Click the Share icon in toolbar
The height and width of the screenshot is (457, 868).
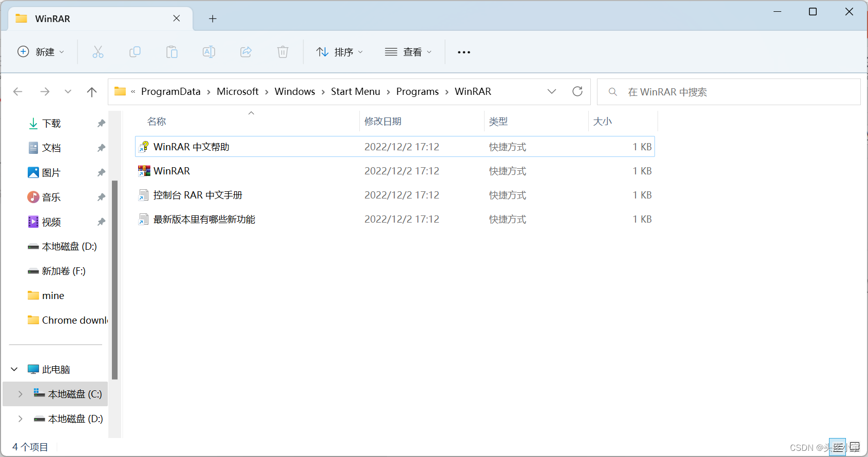(x=246, y=52)
